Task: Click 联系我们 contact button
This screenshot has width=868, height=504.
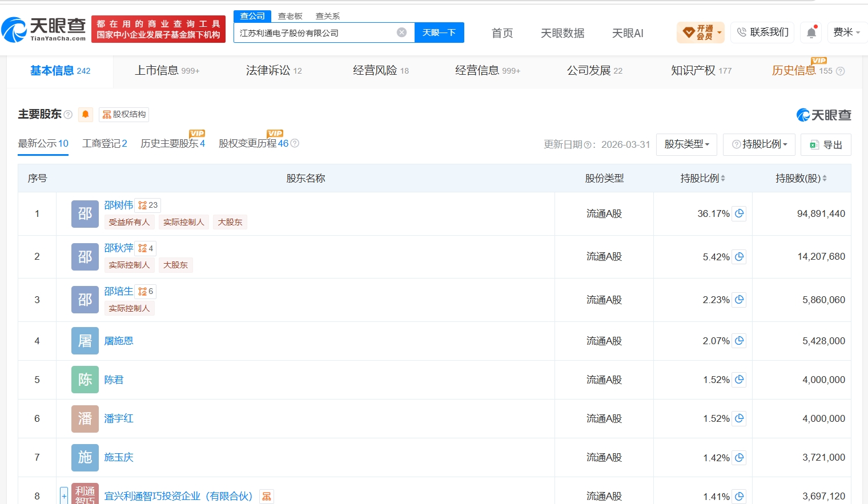Action: coord(762,33)
